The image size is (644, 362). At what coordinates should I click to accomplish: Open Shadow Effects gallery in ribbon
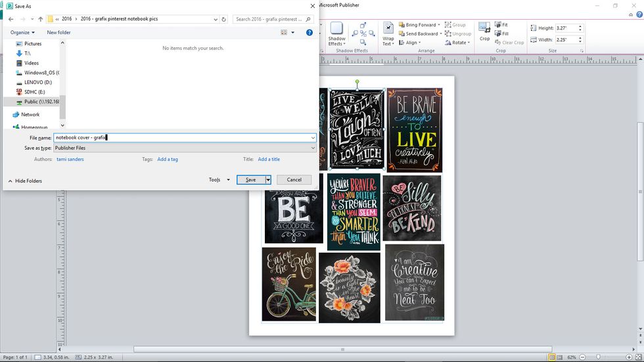coord(336,34)
